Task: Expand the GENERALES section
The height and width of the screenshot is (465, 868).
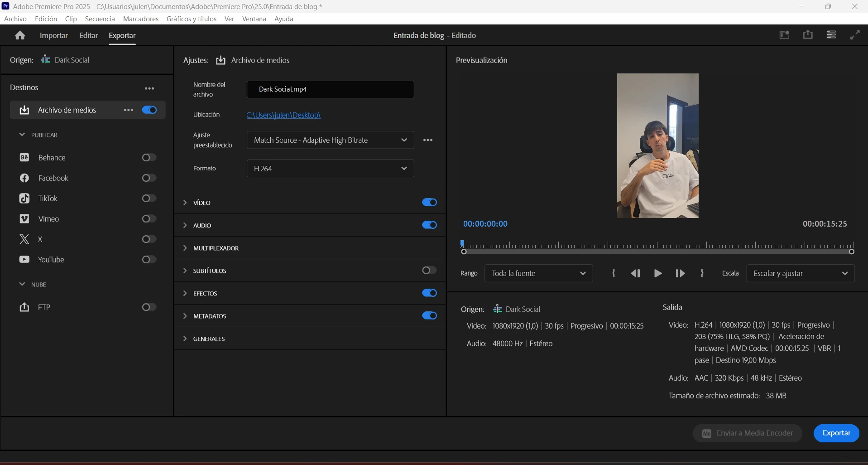Action: tap(185, 339)
